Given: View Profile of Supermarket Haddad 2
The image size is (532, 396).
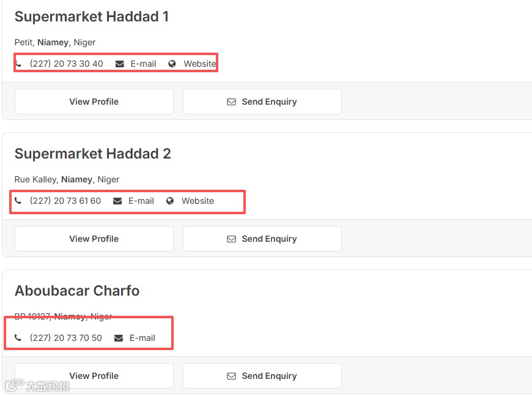Looking at the screenshot, I should coord(94,239).
